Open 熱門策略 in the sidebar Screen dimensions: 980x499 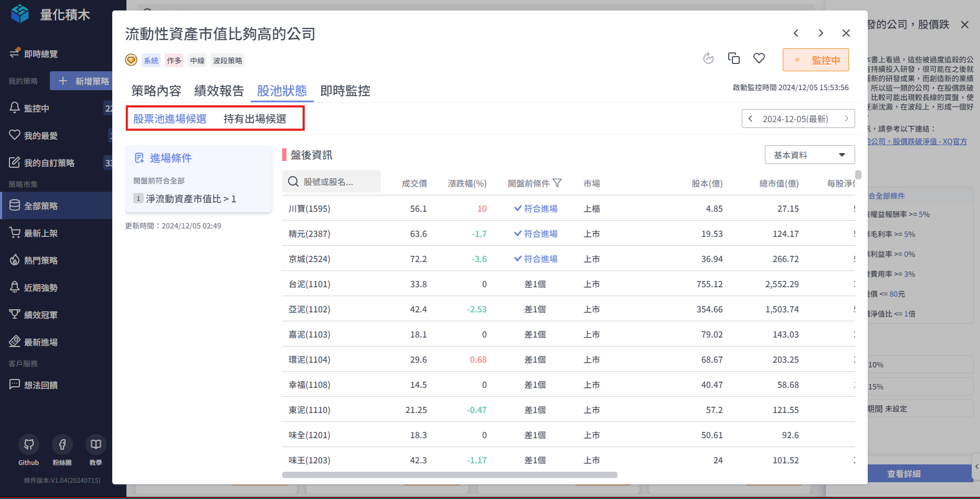(41, 261)
